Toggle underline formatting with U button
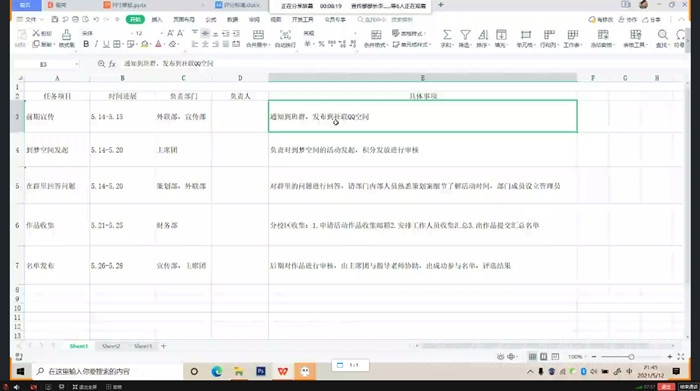 [x=106, y=44]
